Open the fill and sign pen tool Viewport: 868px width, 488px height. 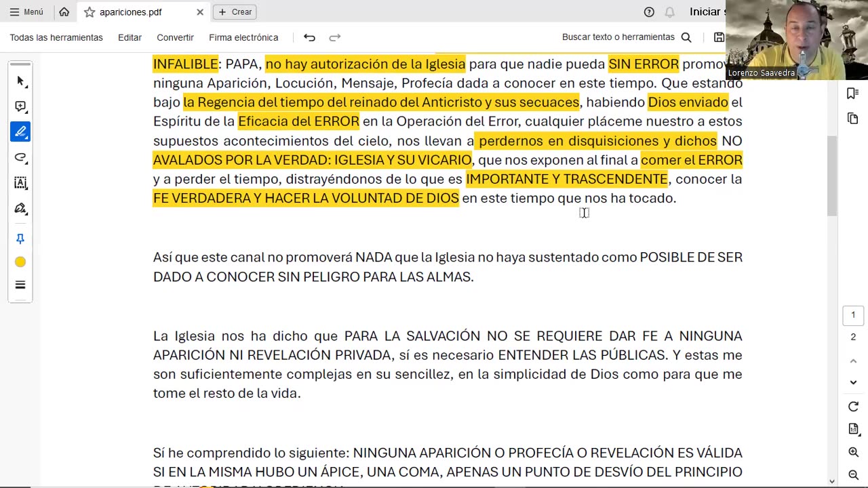point(20,208)
